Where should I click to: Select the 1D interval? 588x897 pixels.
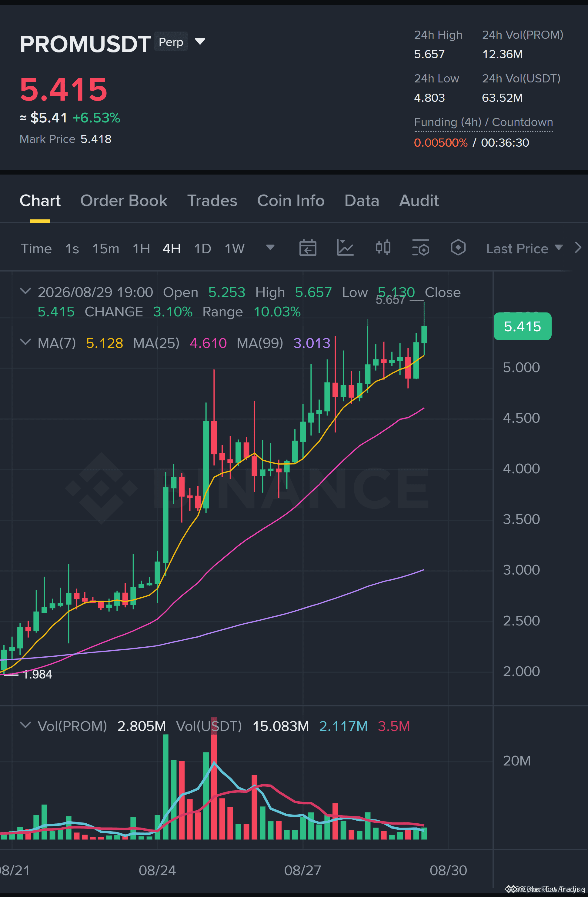pos(202,248)
